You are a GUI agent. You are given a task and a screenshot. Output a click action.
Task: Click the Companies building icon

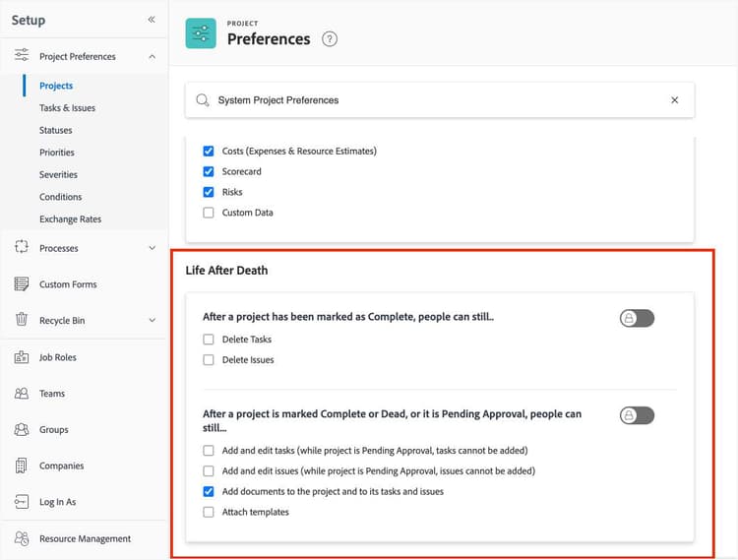tap(22, 466)
